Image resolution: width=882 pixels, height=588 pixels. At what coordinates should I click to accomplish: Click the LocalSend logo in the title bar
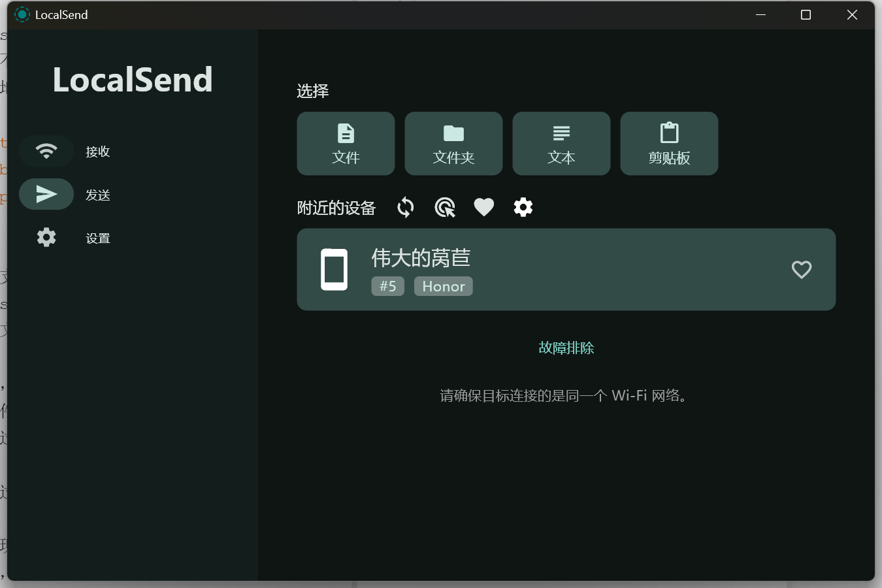tap(22, 14)
